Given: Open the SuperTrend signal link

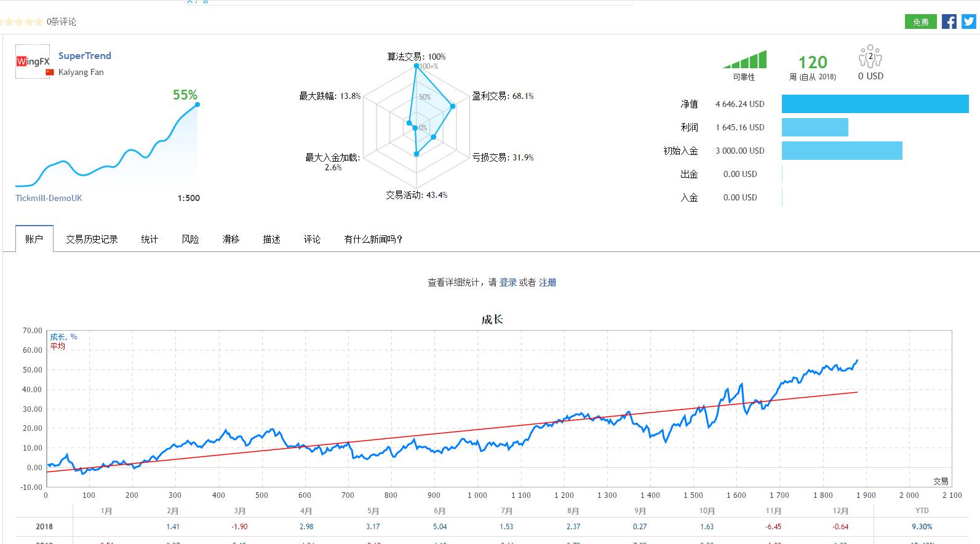Looking at the screenshot, I should coord(85,55).
